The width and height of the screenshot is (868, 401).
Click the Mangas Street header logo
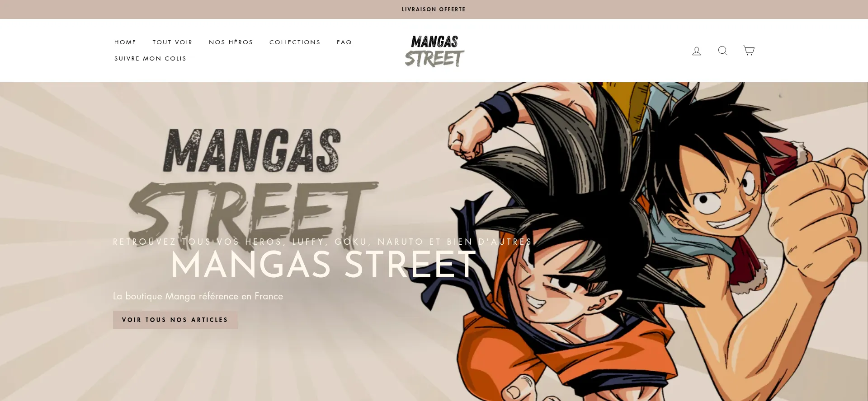coord(434,51)
